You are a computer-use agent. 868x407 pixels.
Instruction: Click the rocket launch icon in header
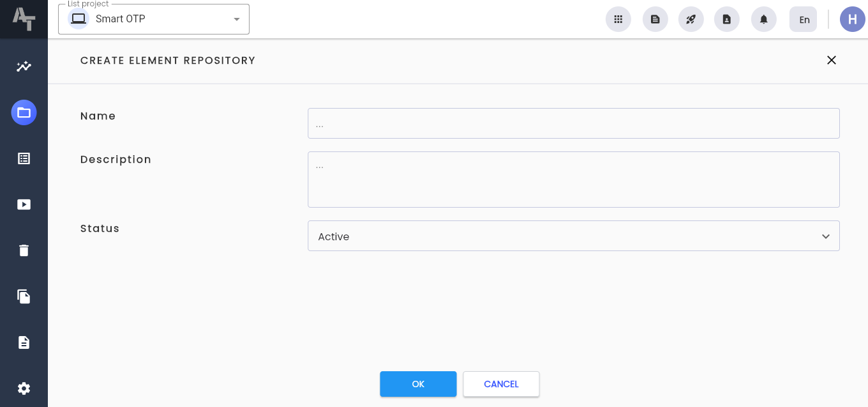click(691, 19)
